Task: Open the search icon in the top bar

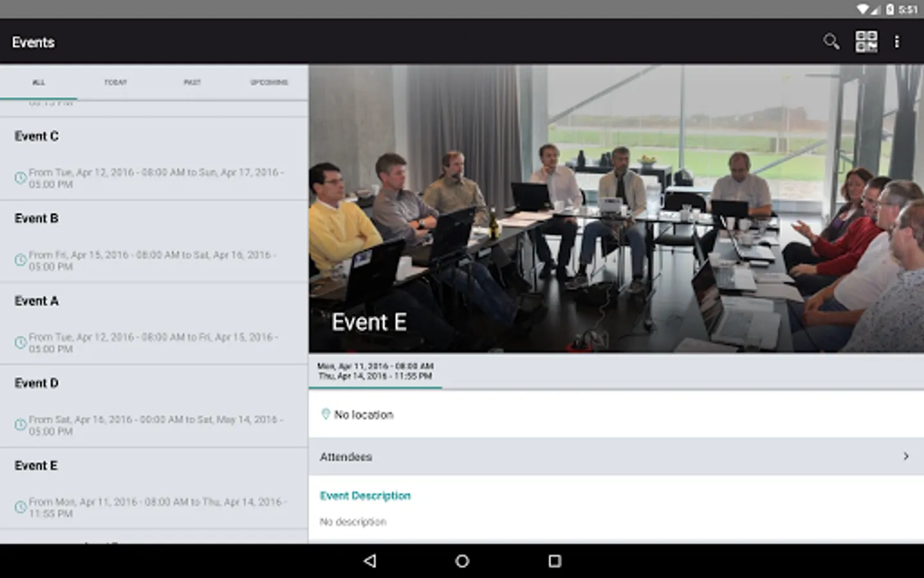Action: pos(831,42)
